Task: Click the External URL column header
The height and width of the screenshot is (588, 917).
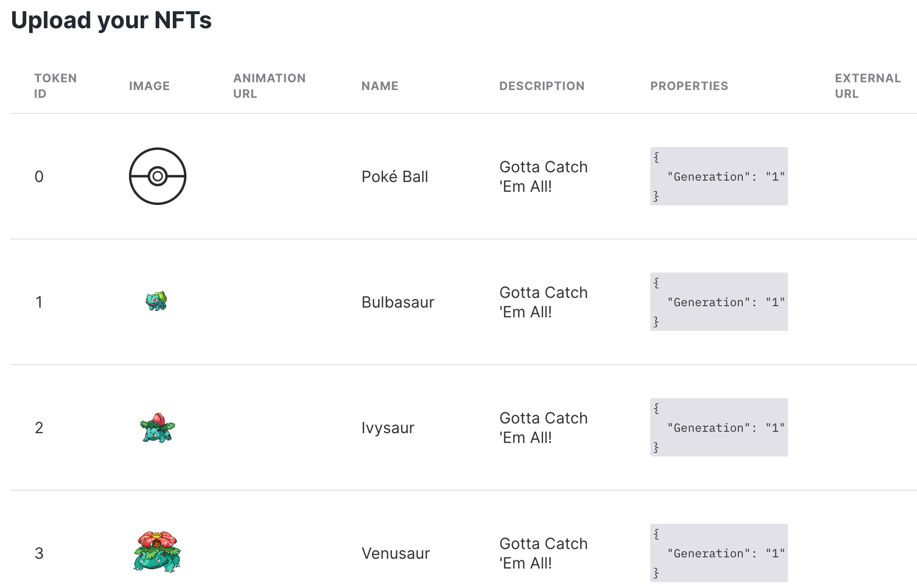Action: 868,86
